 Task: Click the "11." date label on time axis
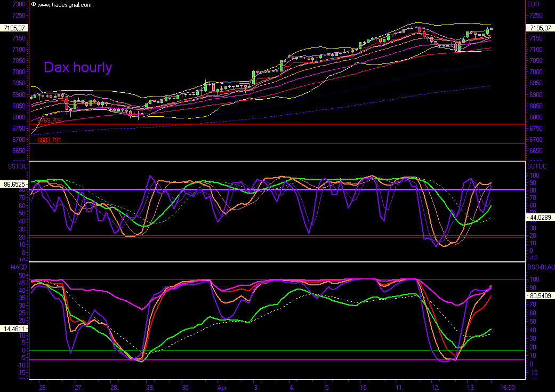400,388
